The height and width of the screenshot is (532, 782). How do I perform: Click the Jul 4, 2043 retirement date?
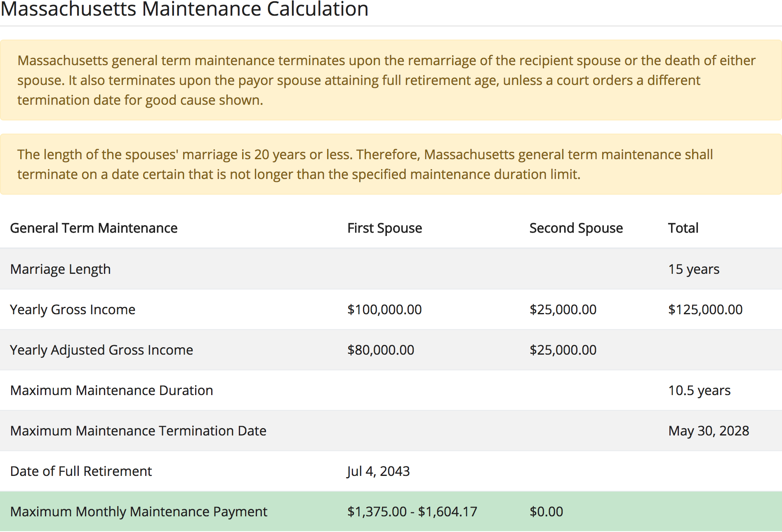[378, 471]
